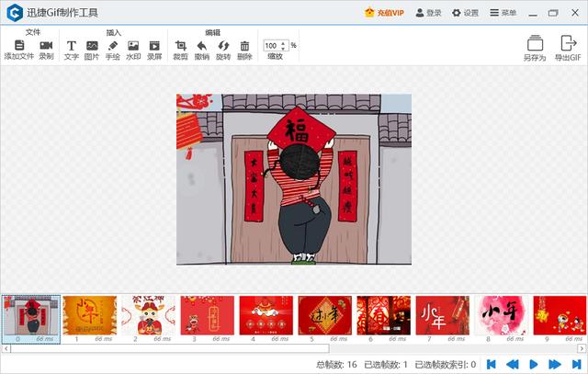Viewport: 588px width, 374px height.
Task: Click the zoom percentage input field
Action: tap(274, 45)
